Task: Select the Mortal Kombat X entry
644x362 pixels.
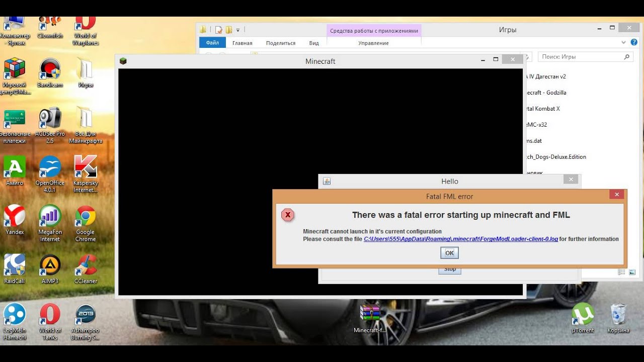Action: tap(543, 109)
